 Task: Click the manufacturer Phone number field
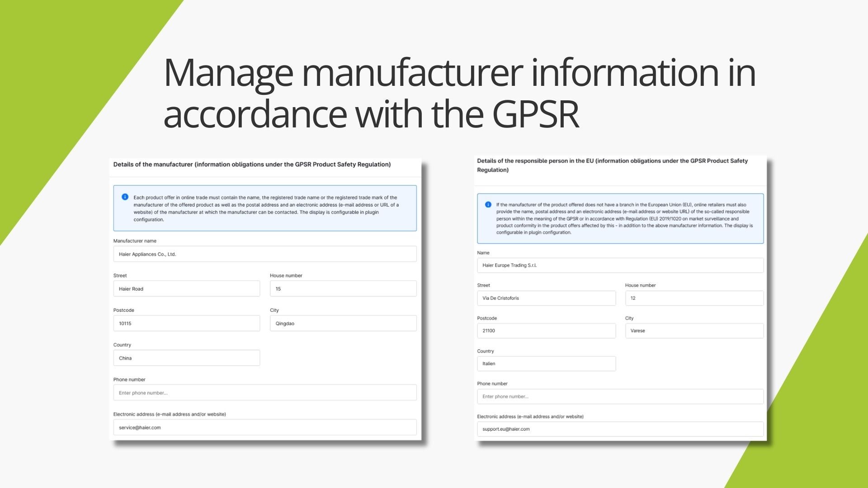click(264, 393)
